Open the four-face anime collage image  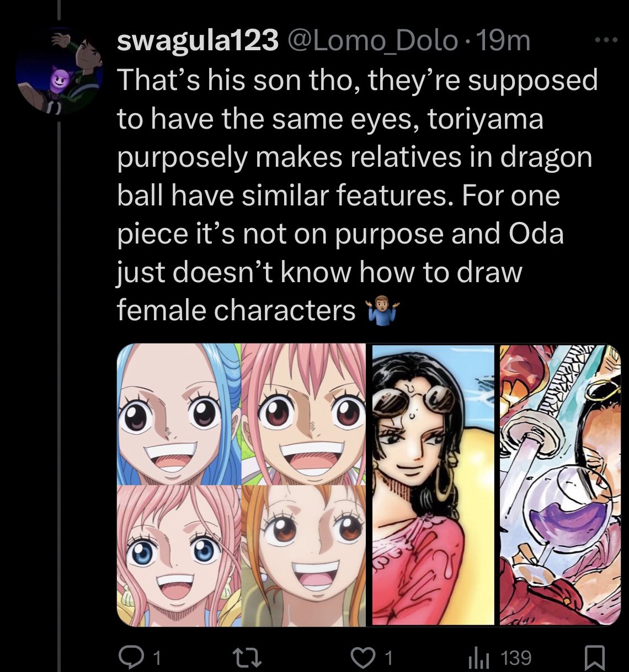pyautogui.click(x=242, y=485)
